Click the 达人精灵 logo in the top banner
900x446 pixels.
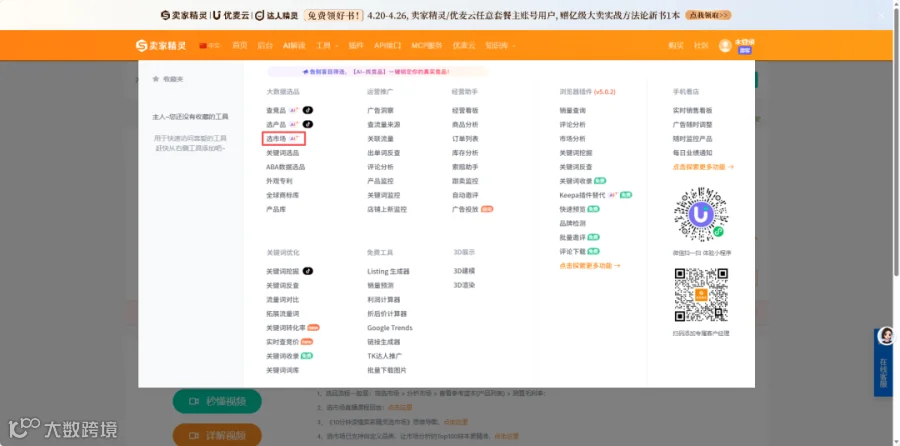coord(276,15)
